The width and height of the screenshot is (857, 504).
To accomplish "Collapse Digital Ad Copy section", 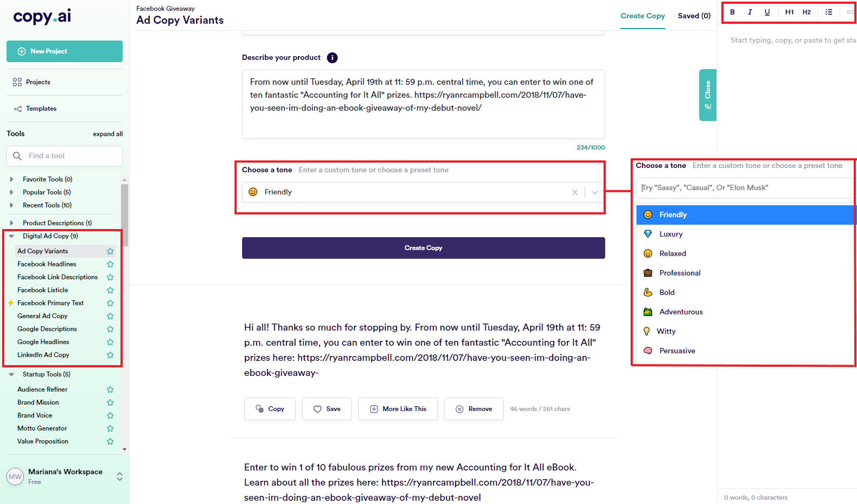I will (x=11, y=236).
